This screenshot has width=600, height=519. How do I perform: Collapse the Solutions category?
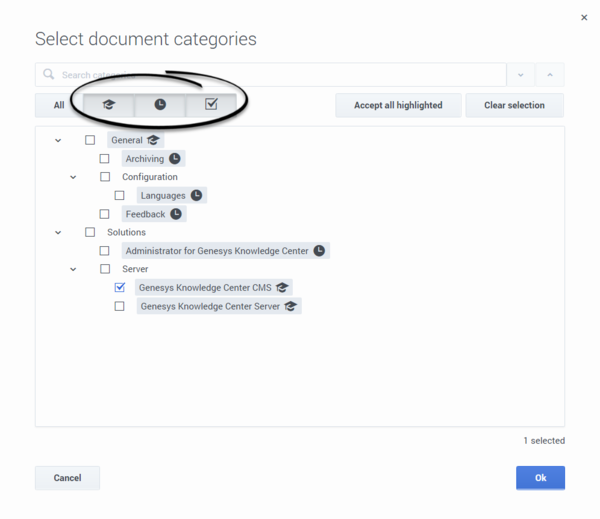58,232
